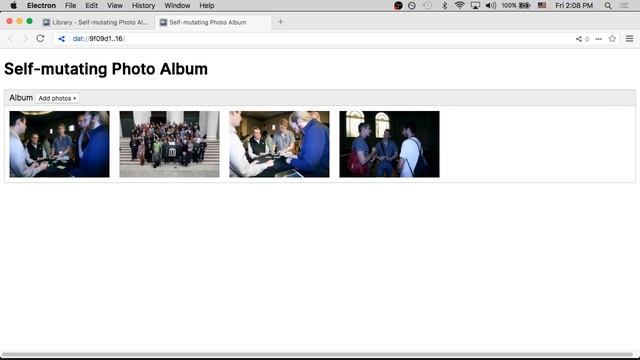This screenshot has height=360, width=640.
Task: Open the Time Machine clock icon
Action: 427,5
